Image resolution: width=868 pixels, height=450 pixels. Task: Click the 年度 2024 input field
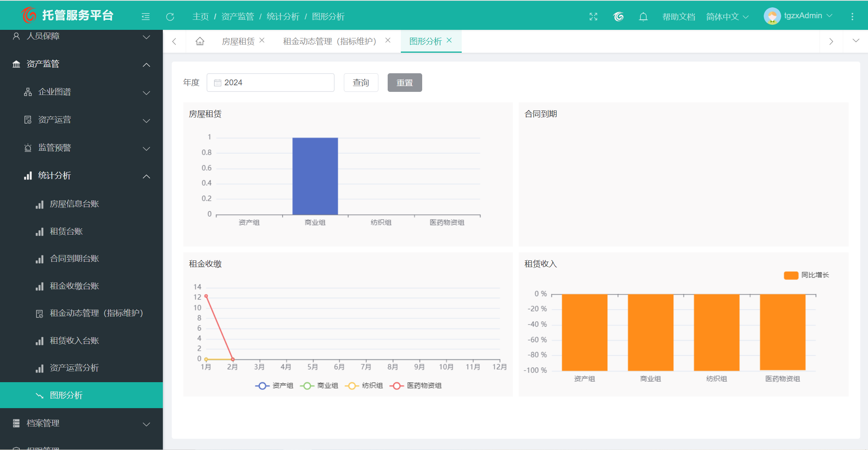tap(271, 83)
